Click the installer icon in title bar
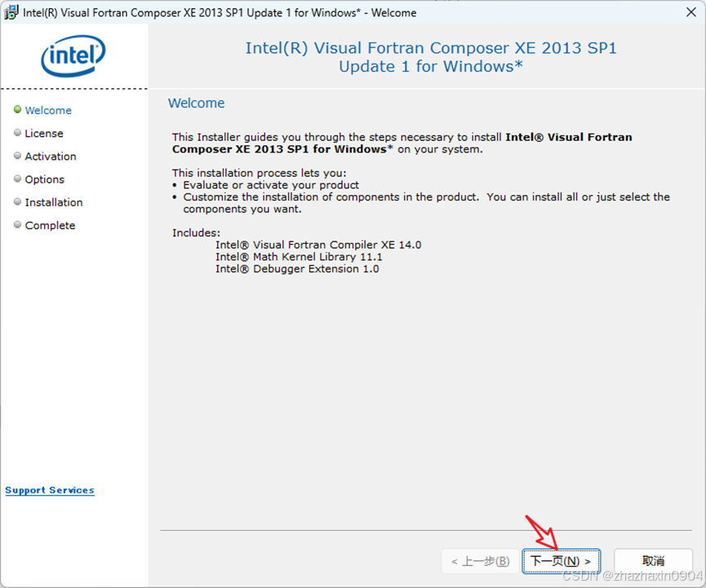 click(x=11, y=12)
